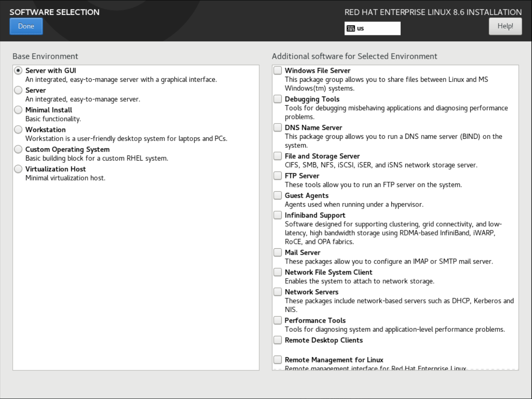Viewport: 532px width, 399px height.
Task: Click the us keyboard layout indicator
Action: [372, 29]
